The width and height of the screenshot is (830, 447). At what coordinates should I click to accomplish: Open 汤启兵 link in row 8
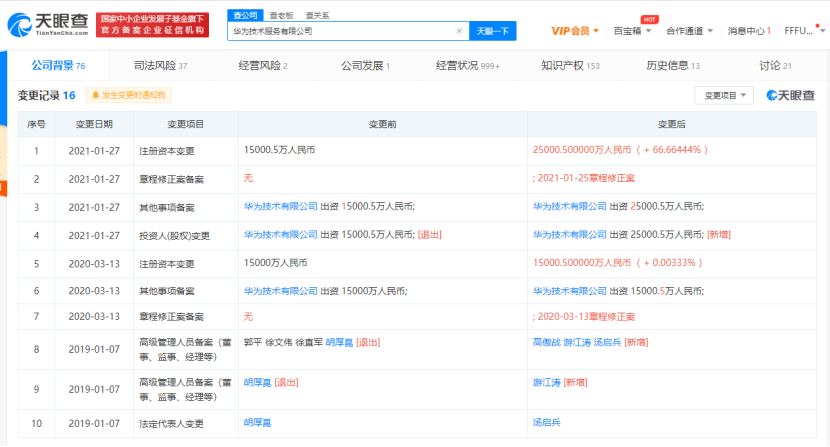pos(607,343)
